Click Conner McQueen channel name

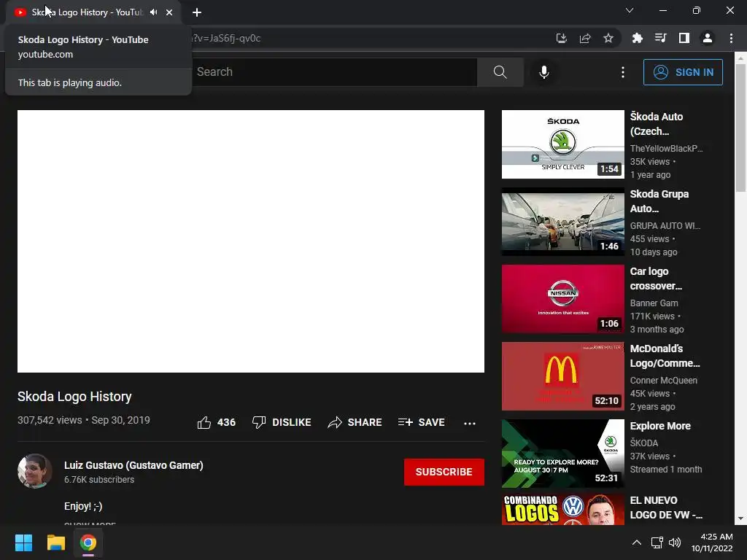[664, 380]
